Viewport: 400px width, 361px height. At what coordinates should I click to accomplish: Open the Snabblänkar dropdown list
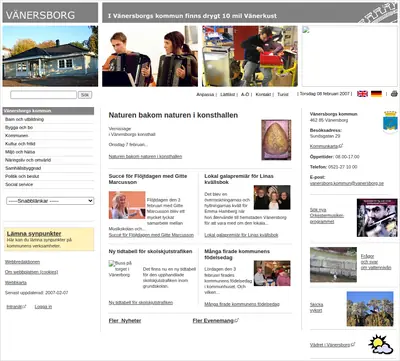[50, 201]
